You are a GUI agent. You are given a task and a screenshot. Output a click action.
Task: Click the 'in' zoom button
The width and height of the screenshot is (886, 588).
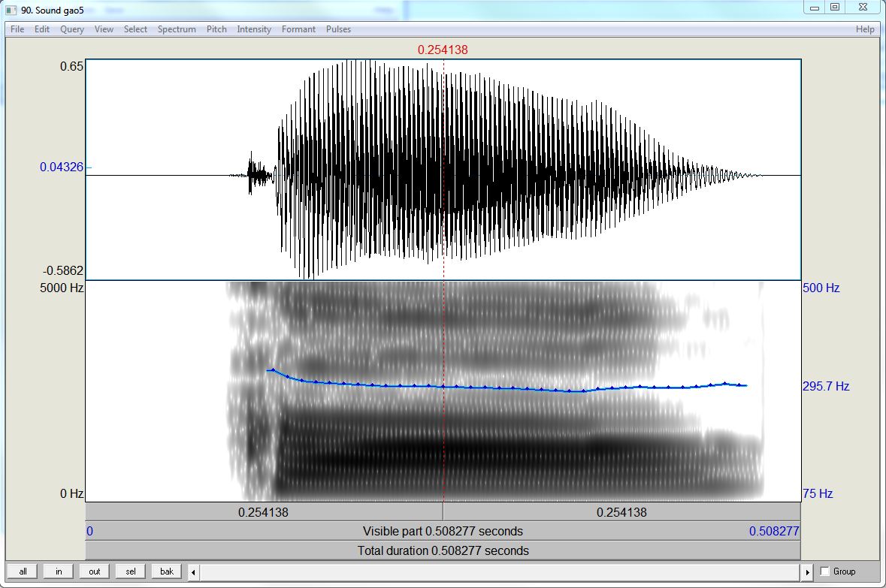tap(58, 571)
